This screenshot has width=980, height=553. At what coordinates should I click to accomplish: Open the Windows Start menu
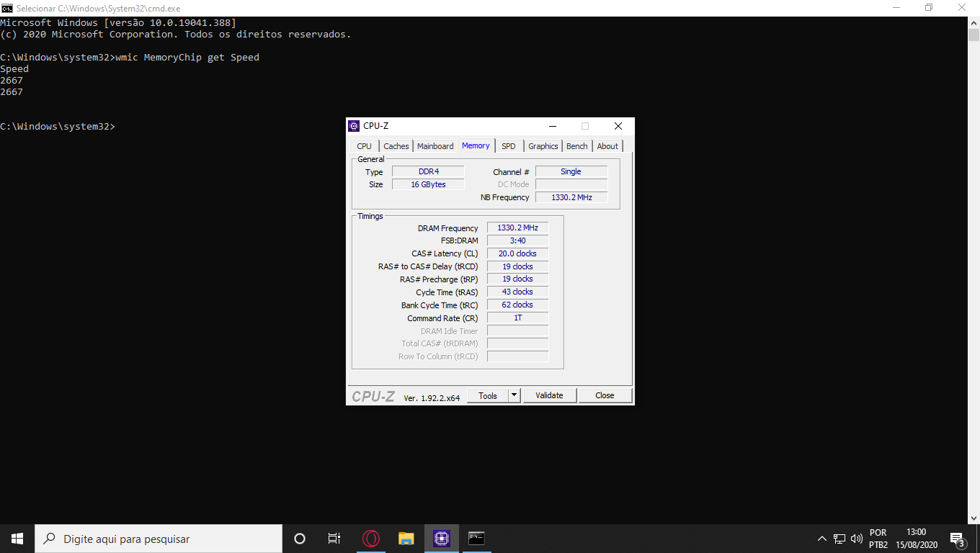pyautogui.click(x=17, y=539)
